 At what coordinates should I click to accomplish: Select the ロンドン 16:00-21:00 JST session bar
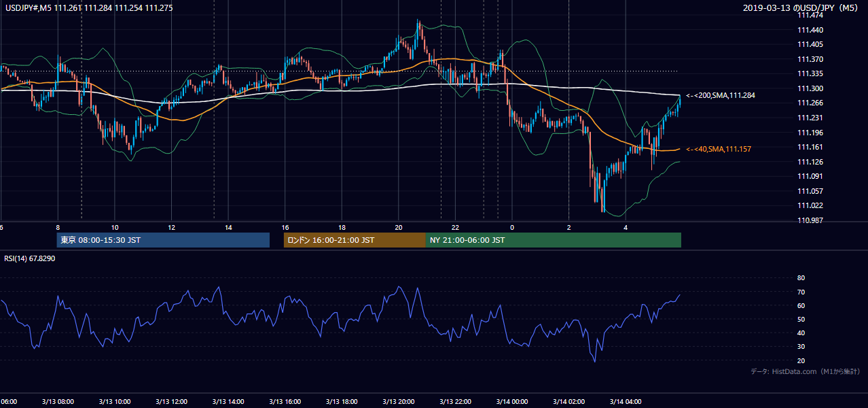pos(355,240)
